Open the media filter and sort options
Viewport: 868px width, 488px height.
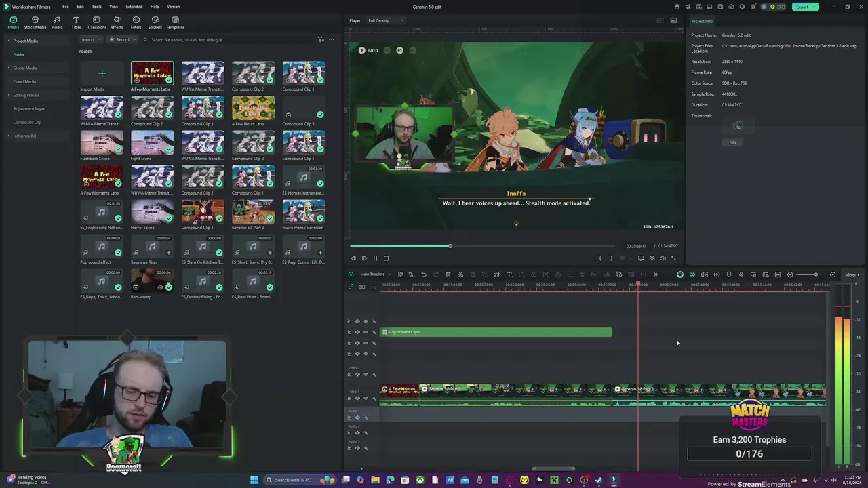321,39
